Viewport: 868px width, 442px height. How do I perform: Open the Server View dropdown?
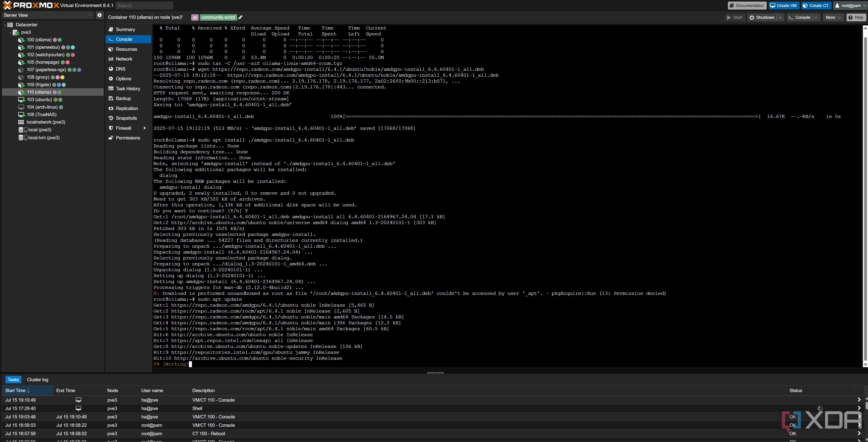click(47, 15)
